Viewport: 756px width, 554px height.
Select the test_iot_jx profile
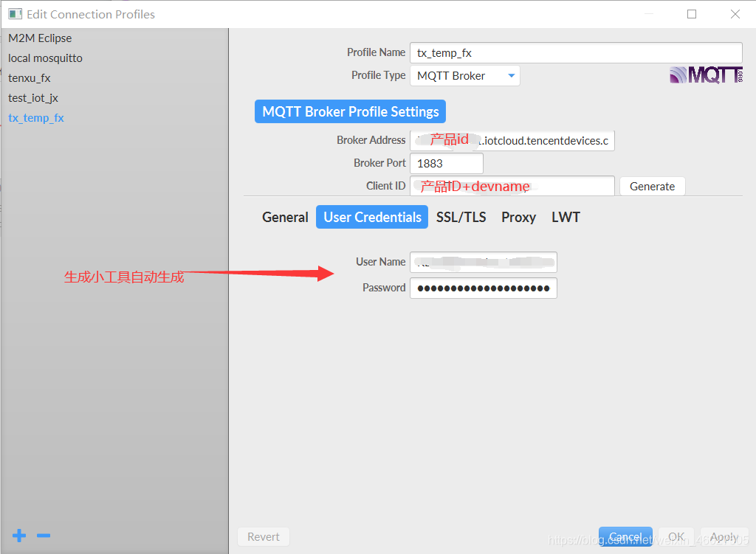32,98
